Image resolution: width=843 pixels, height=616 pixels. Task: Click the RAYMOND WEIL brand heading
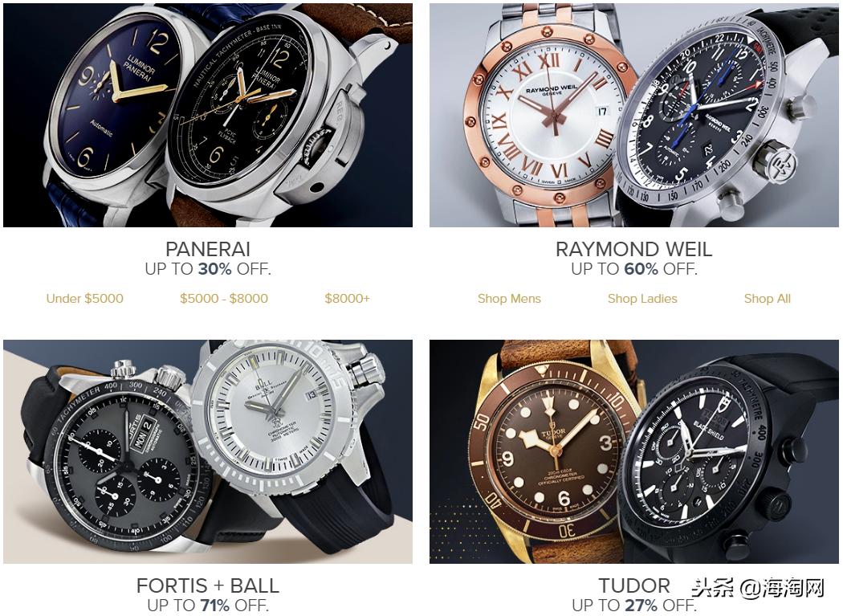[x=634, y=249]
